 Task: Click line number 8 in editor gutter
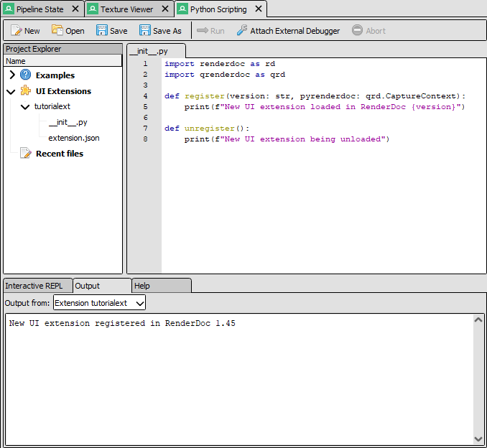point(145,139)
